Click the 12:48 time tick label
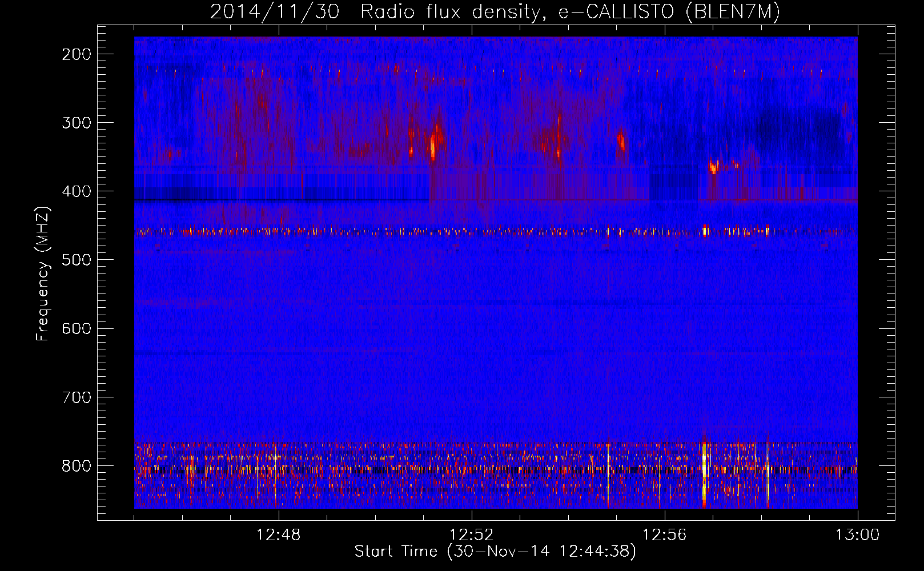This screenshot has height=571, width=924. pyautogui.click(x=279, y=535)
